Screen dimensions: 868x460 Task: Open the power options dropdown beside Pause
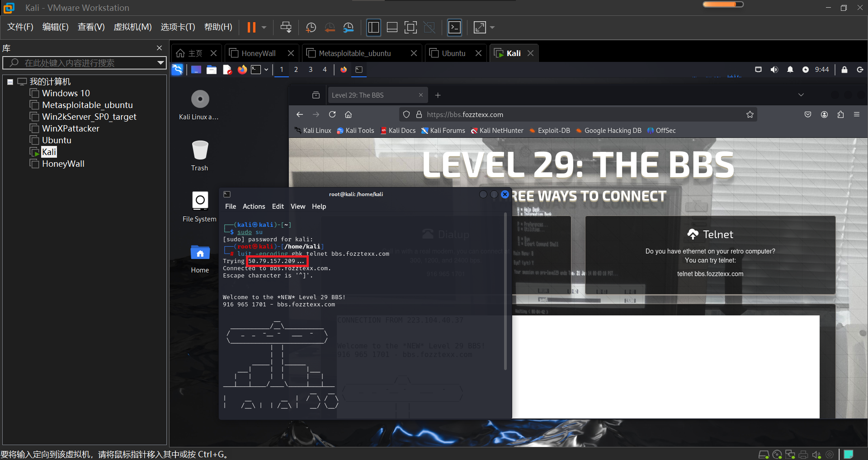(x=264, y=28)
